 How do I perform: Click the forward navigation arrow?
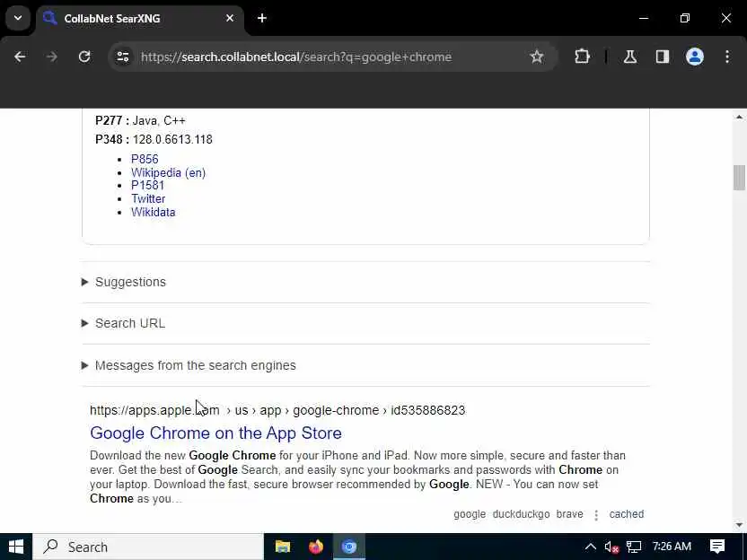pyautogui.click(x=52, y=57)
